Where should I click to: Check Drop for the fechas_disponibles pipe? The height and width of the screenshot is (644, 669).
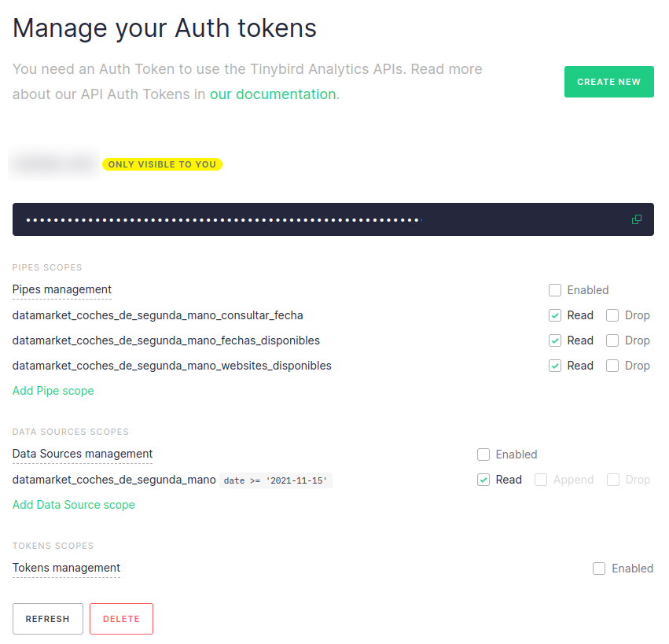pyautogui.click(x=612, y=340)
